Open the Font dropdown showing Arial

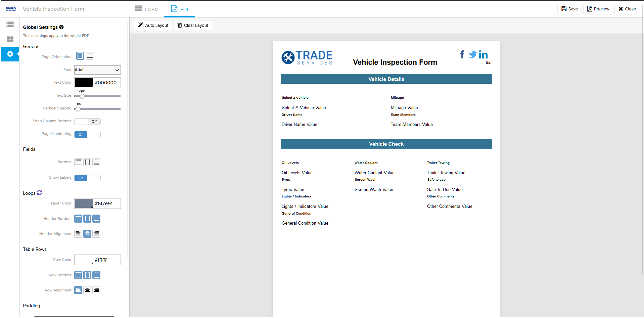(97, 70)
